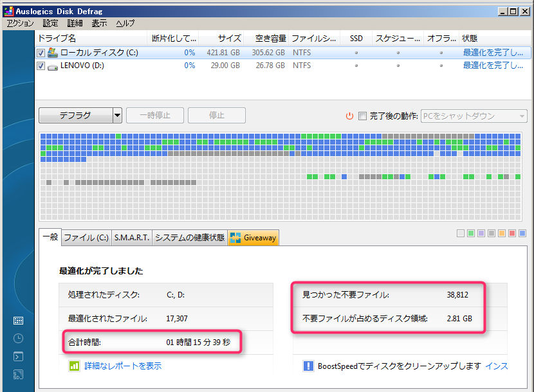This screenshot has height=392, width=534.
Task: Open the 表示 menu
Action: coord(100,23)
